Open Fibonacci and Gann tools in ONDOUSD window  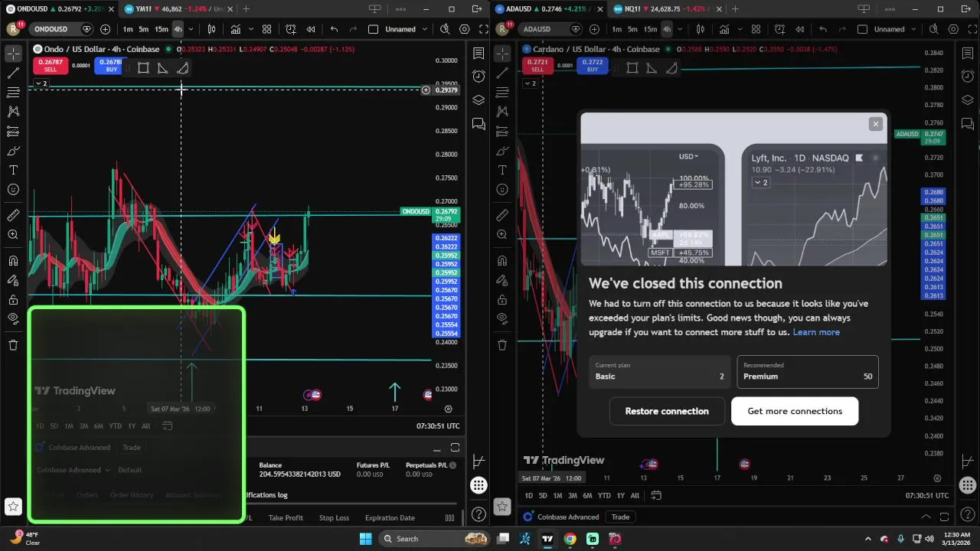coord(13,93)
